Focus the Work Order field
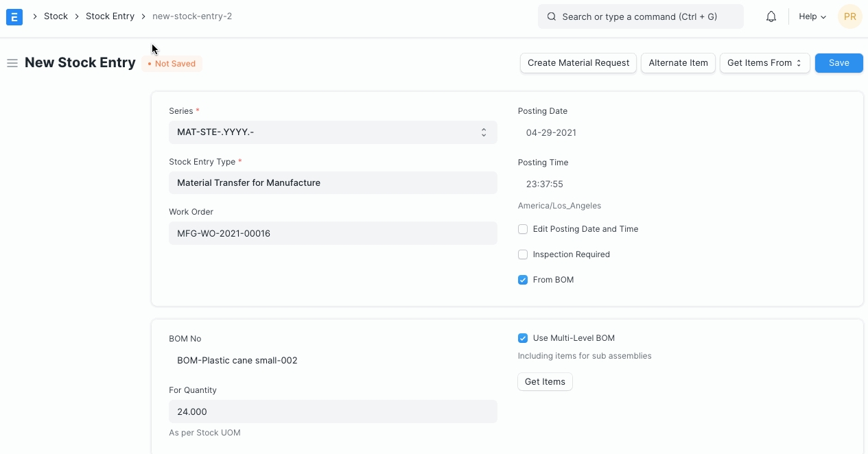The image size is (868, 454). (x=332, y=233)
